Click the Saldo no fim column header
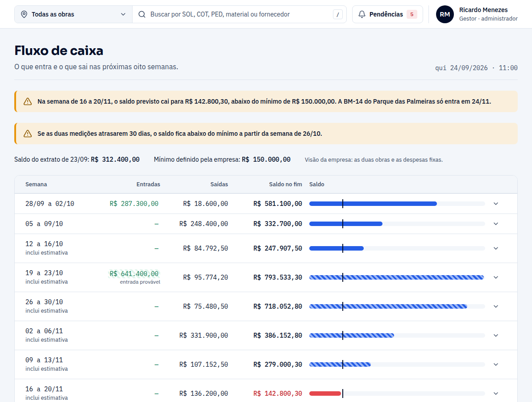Screen dimensions: 532x402 click(285, 184)
